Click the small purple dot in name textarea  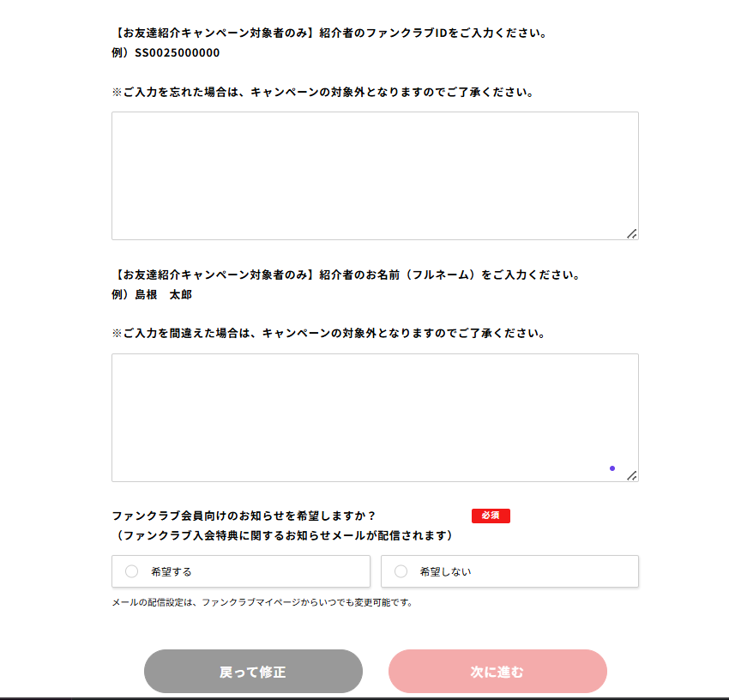tap(612, 468)
